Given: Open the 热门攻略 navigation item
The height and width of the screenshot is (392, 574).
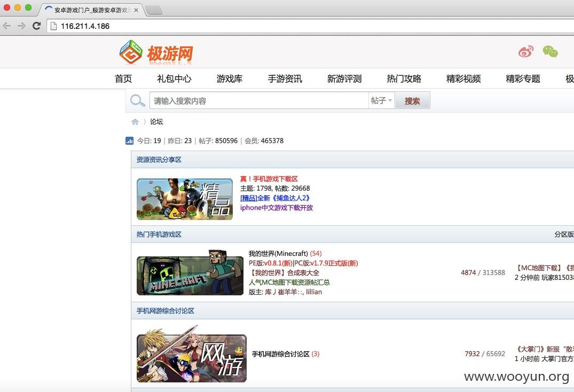Looking at the screenshot, I should tap(404, 79).
